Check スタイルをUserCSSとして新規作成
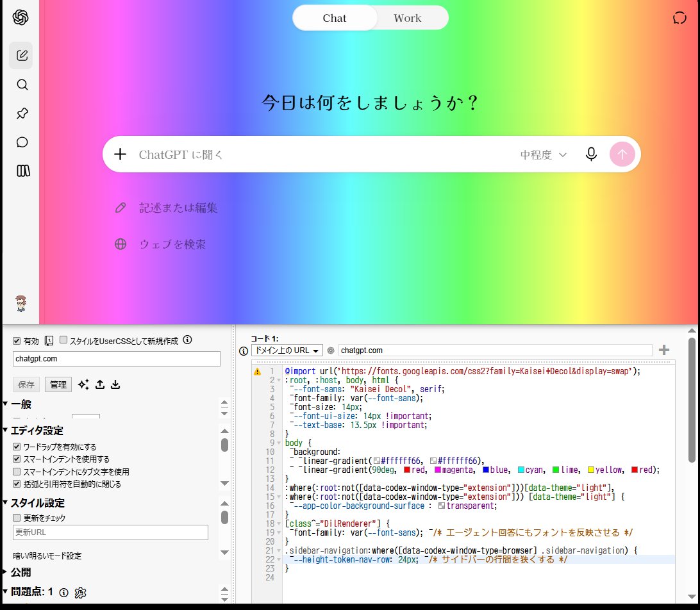Viewport: 700px width, 610px height. coord(63,340)
